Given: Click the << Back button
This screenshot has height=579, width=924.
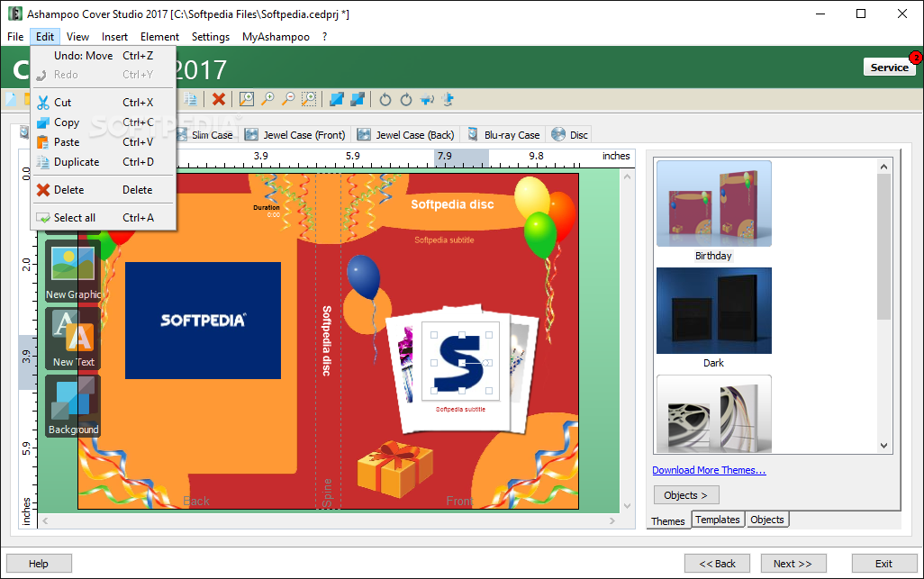Looking at the screenshot, I should (x=717, y=564).
